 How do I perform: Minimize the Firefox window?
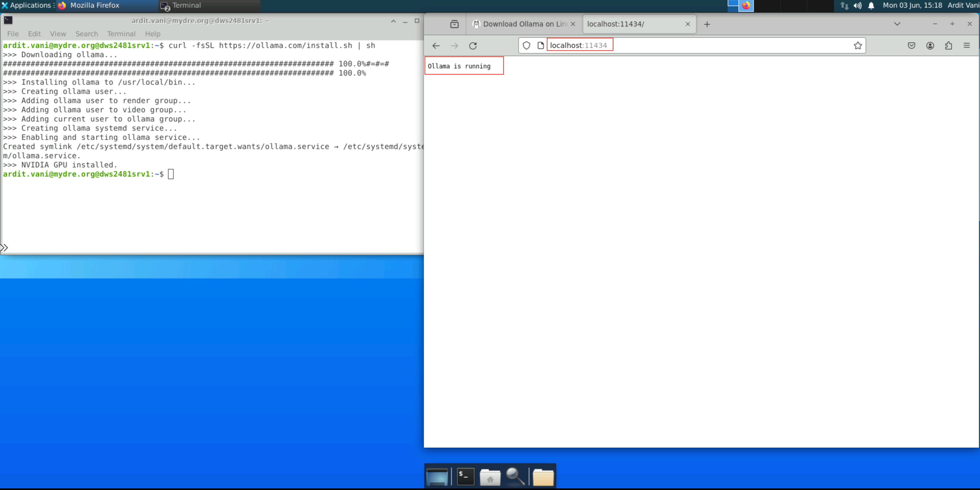(935, 24)
